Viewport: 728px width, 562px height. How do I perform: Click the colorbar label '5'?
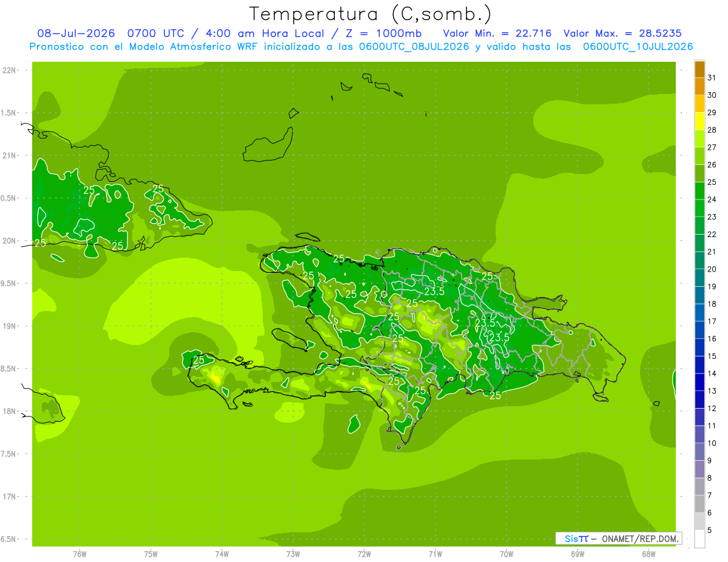[x=710, y=530]
